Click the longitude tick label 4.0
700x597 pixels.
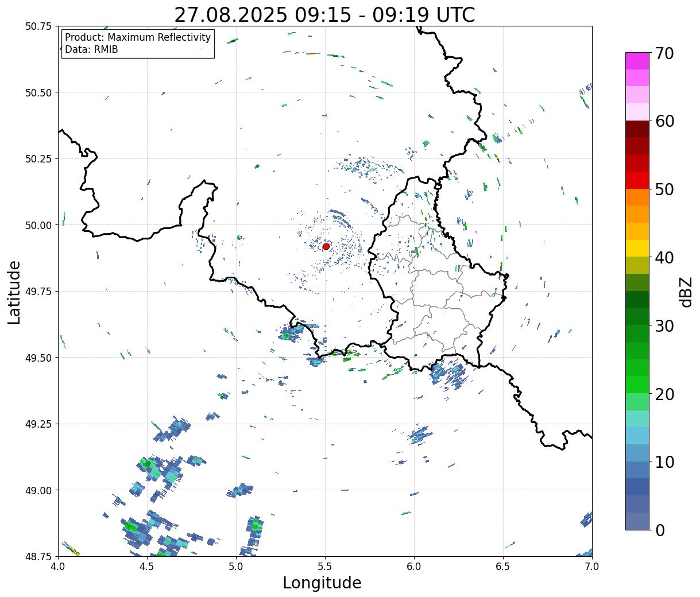58,567
